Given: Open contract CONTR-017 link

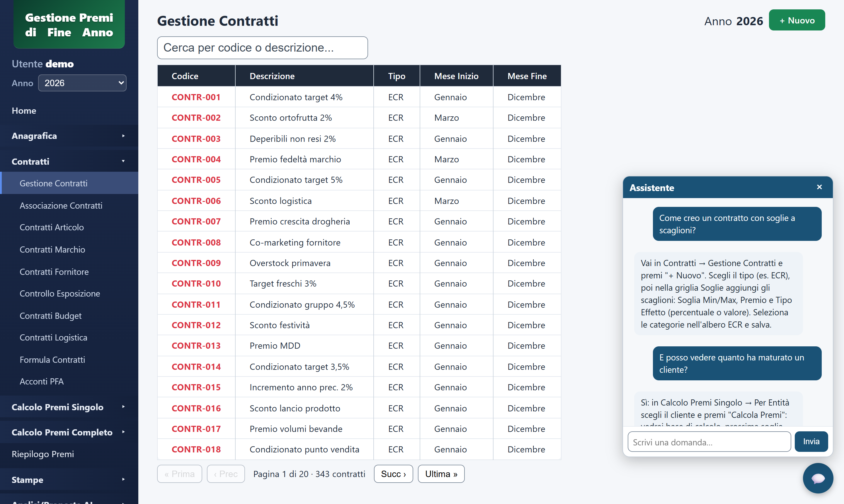Looking at the screenshot, I should pyautogui.click(x=196, y=429).
